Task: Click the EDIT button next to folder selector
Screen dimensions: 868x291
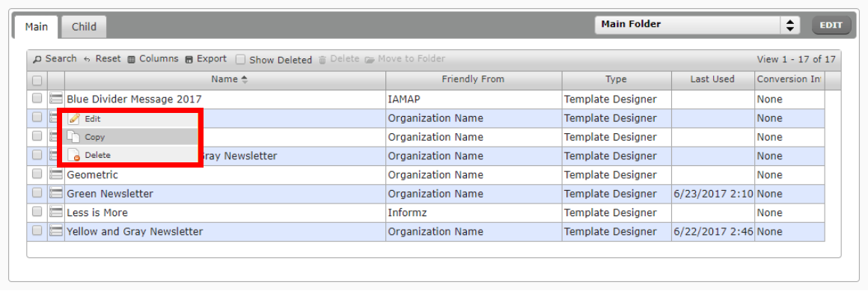Action: pos(831,25)
